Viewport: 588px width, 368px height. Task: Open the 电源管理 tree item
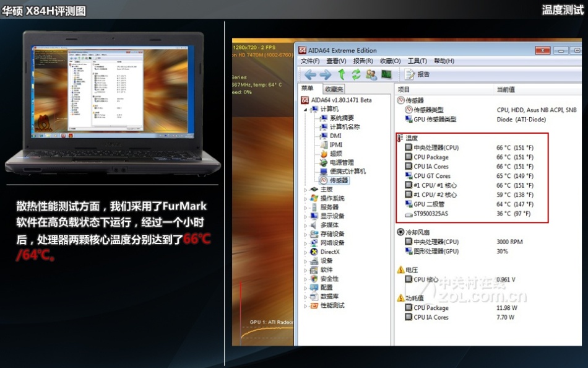(x=337, y=162)
